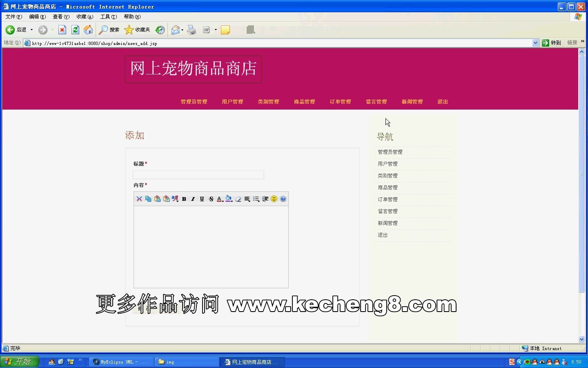
Task: Click the IE Back (后退) button
Action: tap(16, 30)
